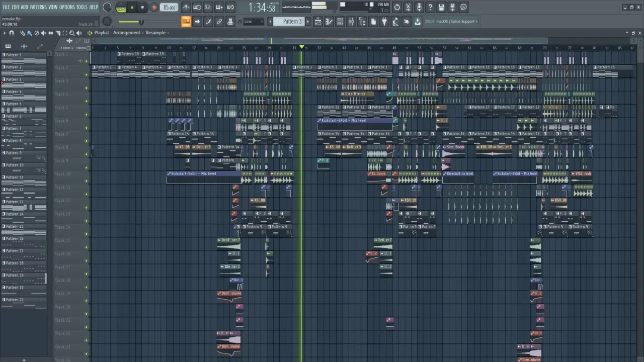The image size is (644, 362).
Task: Select the playlist slip tool
Action: [50, 33]
